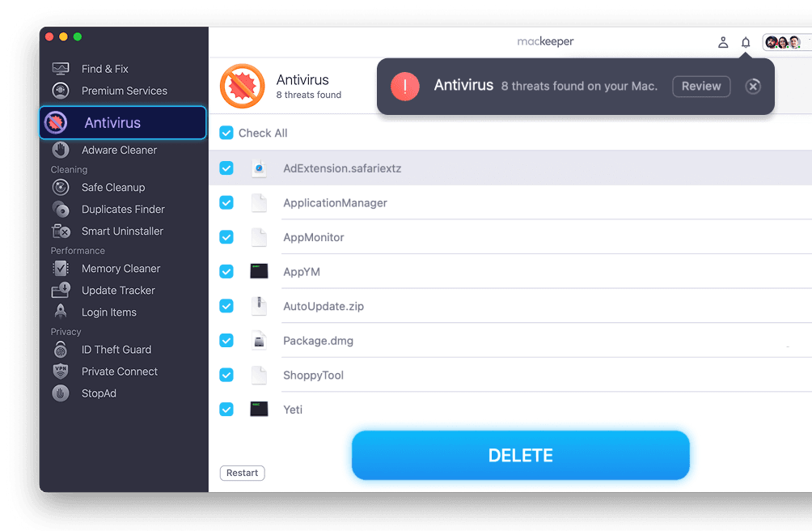Image resolution: width=812 pixels, height=531 pixels.
Task: Select the AutoUpdate.zip file name
Action: [x=324, y=306]
